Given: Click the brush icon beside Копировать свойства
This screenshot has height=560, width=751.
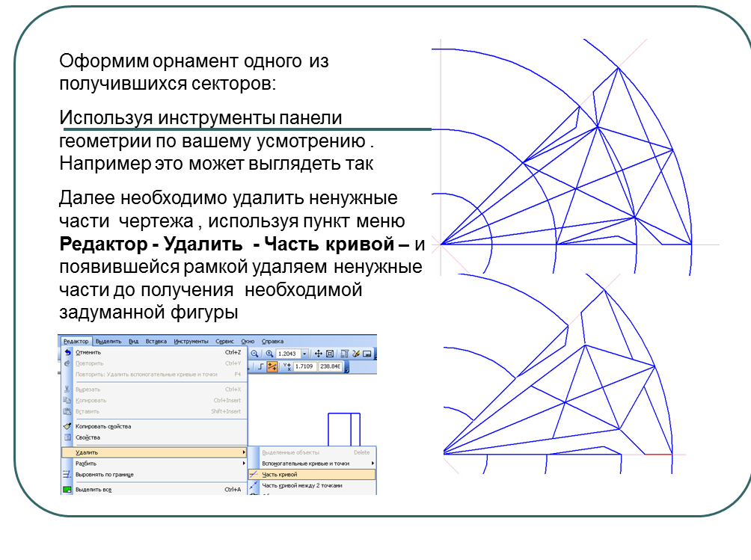Looking at the screenshot, I should [x=67, y=426].
